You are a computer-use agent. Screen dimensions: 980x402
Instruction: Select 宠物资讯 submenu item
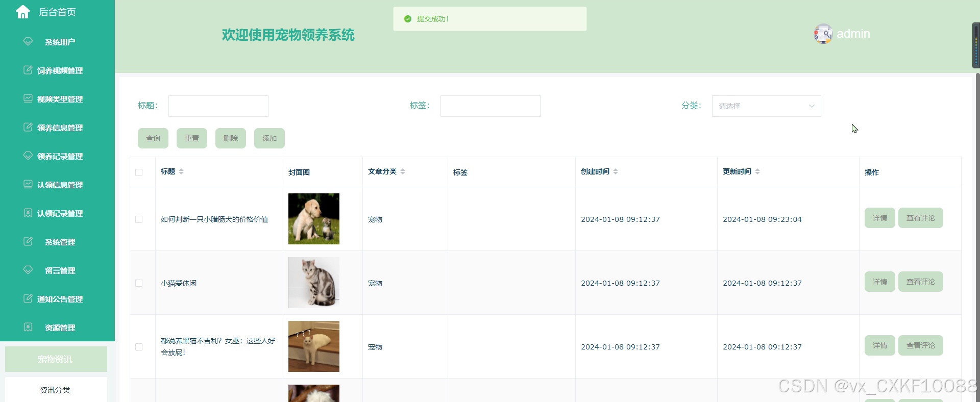(56, 359)
